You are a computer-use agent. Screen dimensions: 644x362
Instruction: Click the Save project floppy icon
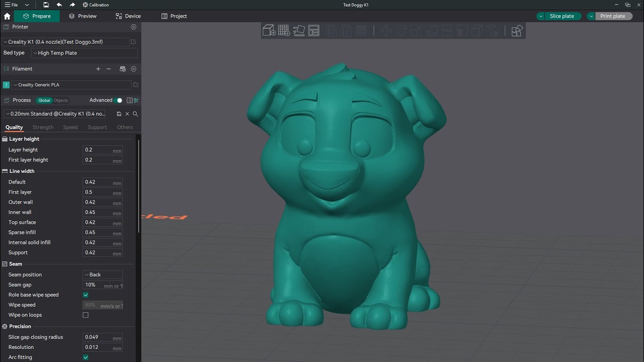tap(46, 5)
